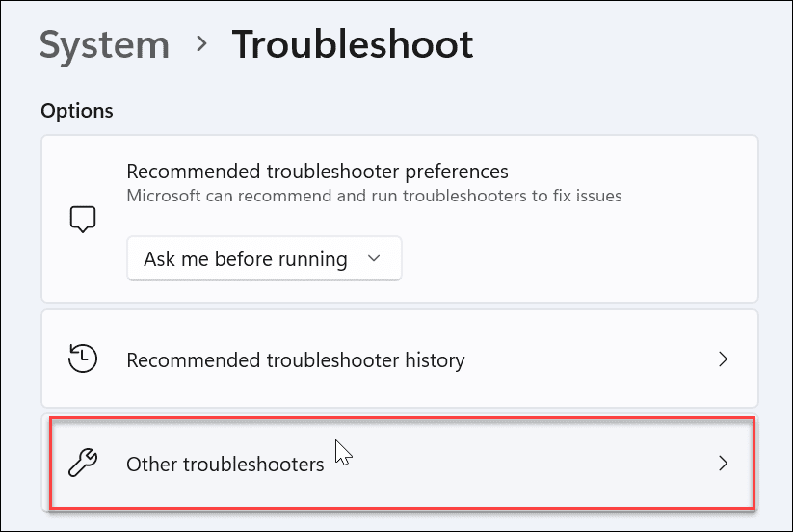Click the wrench icon for Other troubleshooters

point(84,464)
